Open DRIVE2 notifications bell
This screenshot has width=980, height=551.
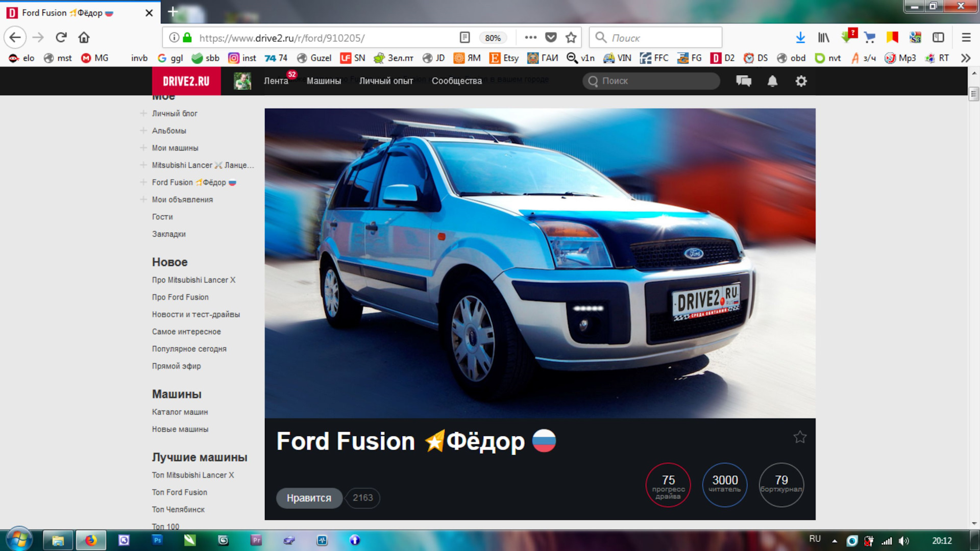[772, 81]
